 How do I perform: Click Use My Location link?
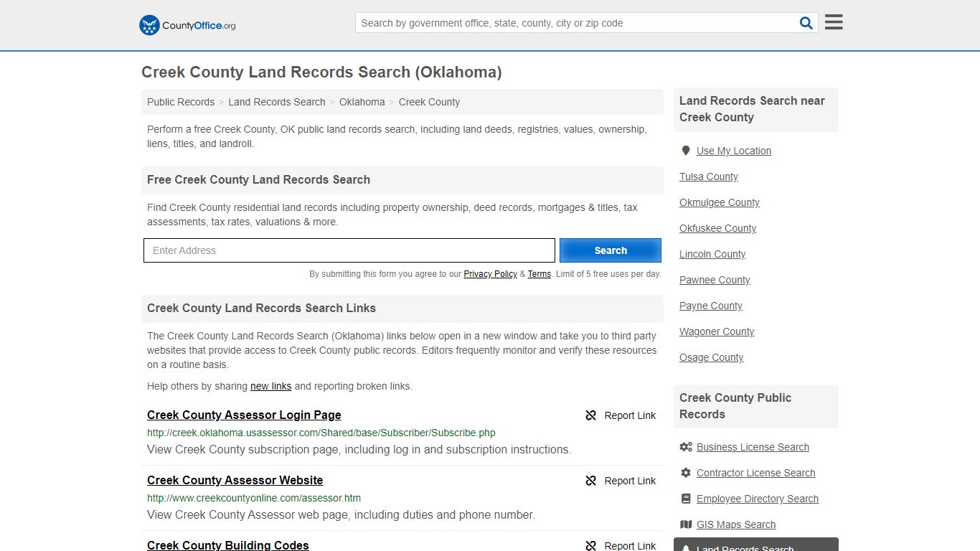click(734, 151)
